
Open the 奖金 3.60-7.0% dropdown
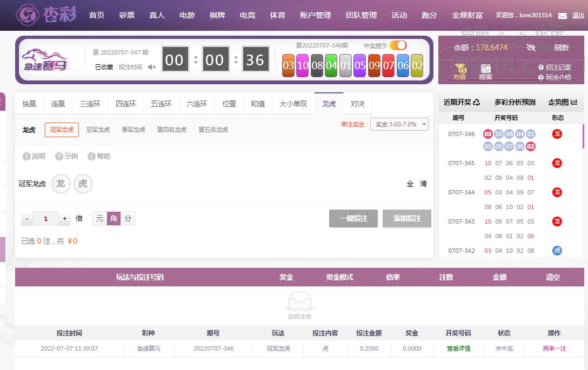399,124
